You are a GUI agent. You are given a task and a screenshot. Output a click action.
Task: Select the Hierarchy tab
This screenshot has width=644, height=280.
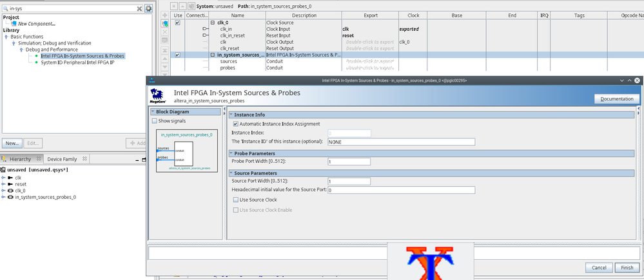pos(19,159)
